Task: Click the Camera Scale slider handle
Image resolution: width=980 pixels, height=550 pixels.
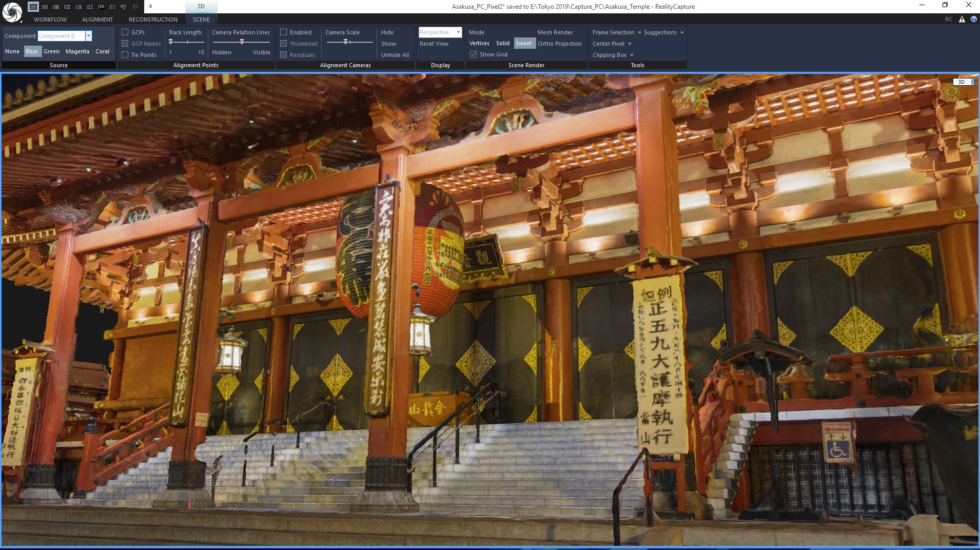Action: click(346, 42)
